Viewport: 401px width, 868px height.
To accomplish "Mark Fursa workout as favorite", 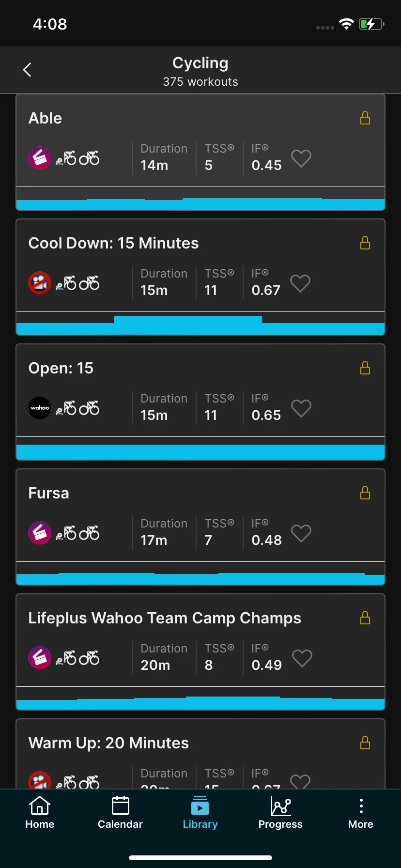I will point(301,533).
